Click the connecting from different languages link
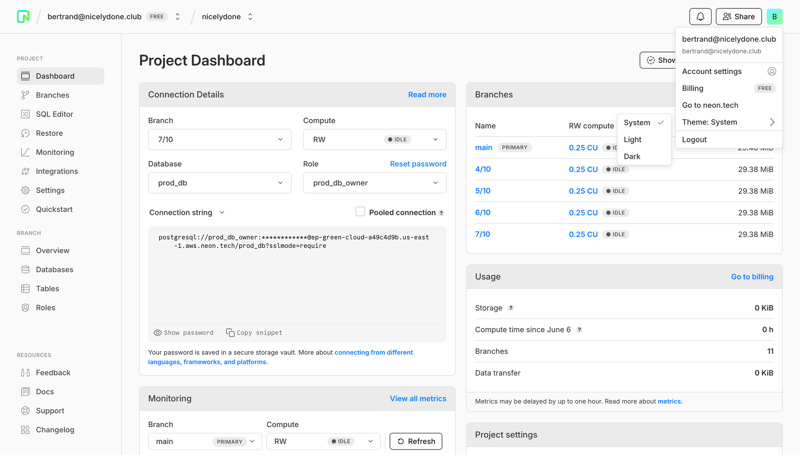 pyautogui.click(x=280, y=357)
